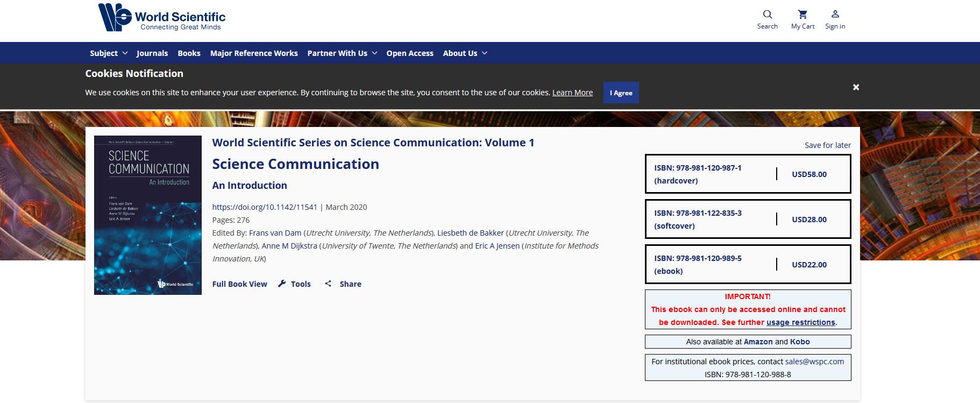980x403 pixels.
Task: Click the Science Communication book title
Action: [x=295, y=164]
